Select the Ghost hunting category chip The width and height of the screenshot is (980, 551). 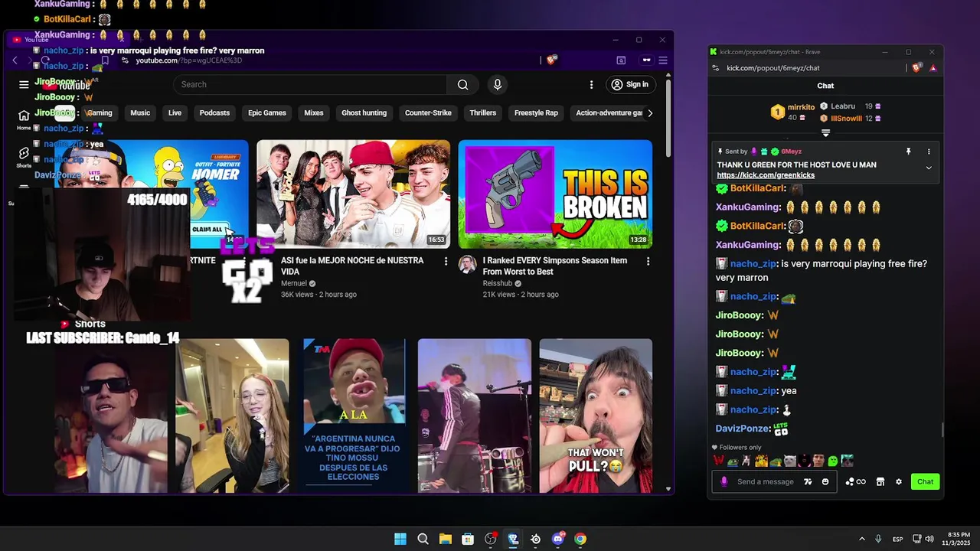[x=364, y=112]
